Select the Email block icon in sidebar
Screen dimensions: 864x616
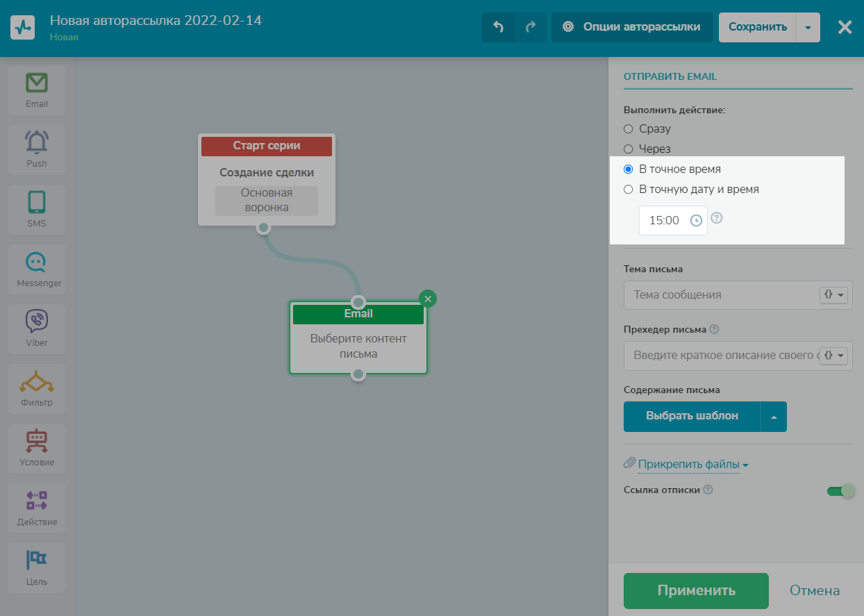[x=37, y=90]
